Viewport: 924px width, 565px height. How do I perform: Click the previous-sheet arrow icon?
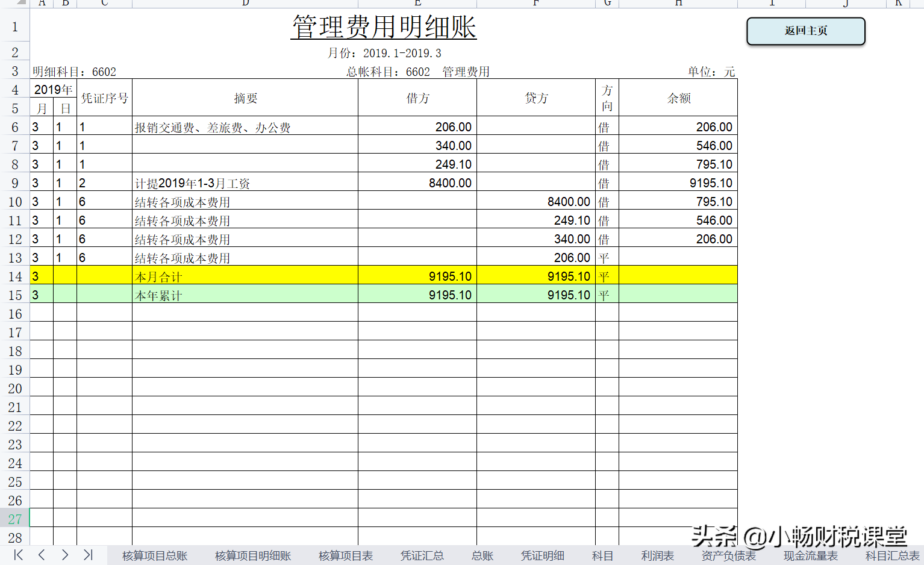click(40, 556)
